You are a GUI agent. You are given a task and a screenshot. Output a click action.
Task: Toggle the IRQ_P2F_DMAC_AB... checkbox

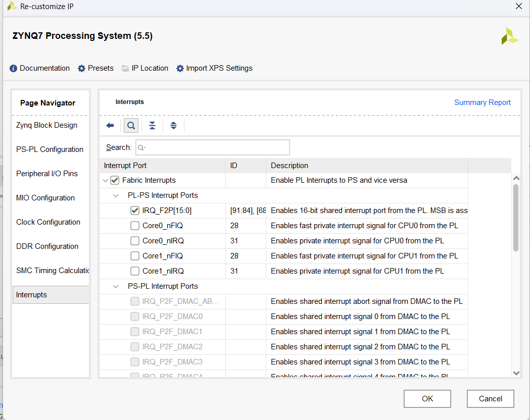click(135, 301)
